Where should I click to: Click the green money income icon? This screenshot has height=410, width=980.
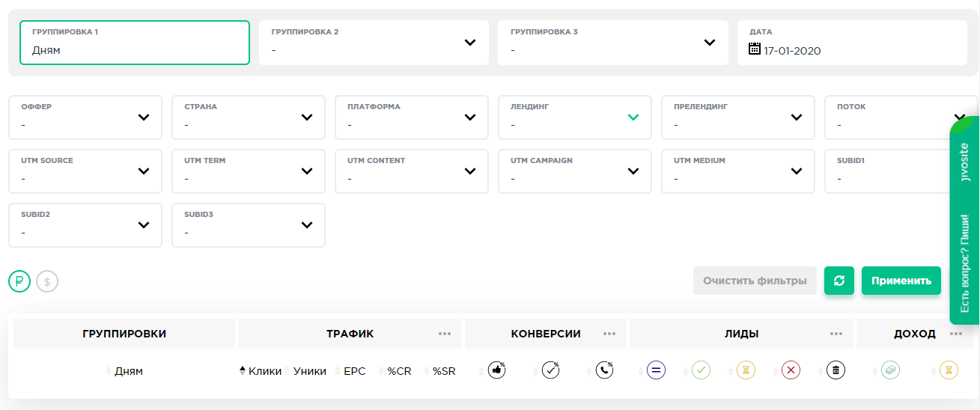[x=889, y=370]
